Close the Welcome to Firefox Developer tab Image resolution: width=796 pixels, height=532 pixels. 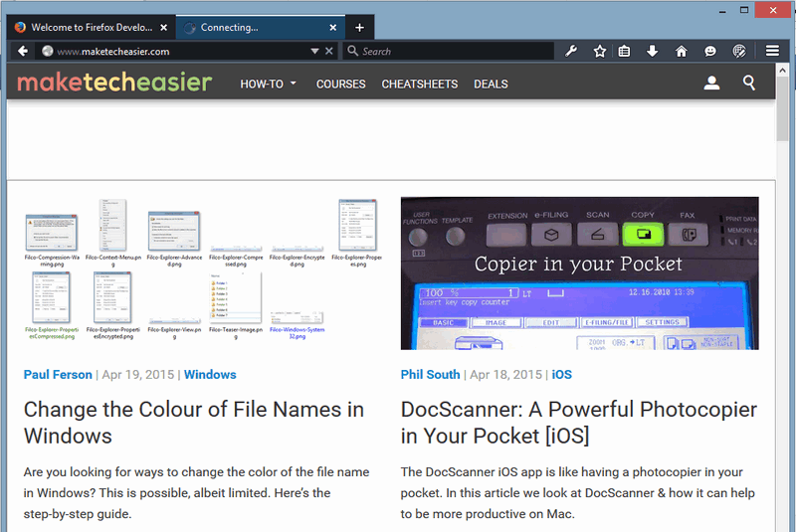163,28
